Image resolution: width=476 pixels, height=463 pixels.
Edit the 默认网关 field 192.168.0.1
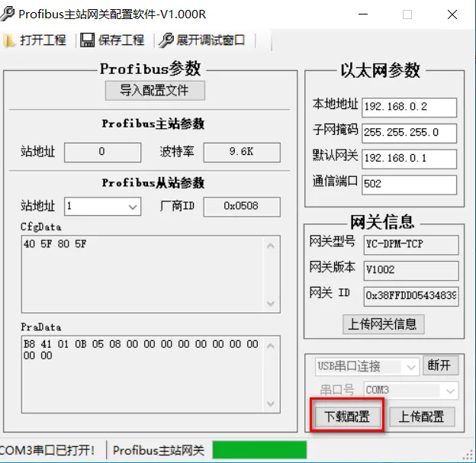(409, 159)
